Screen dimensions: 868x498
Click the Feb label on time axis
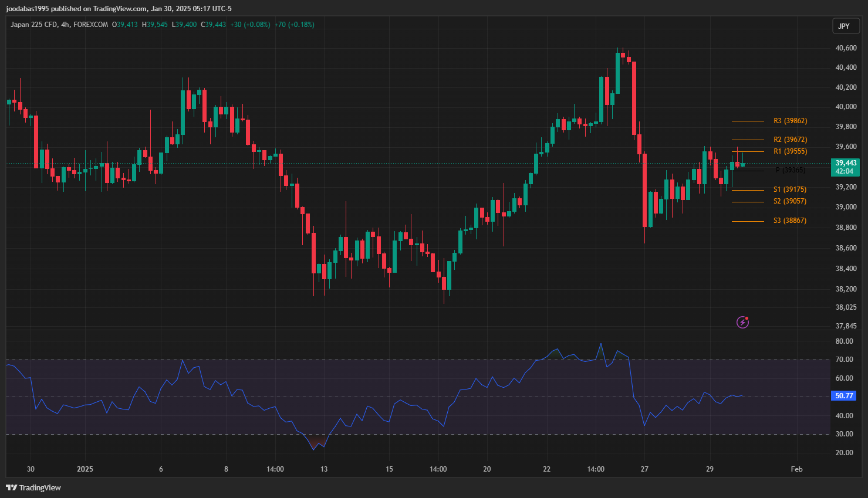[796, 469]
